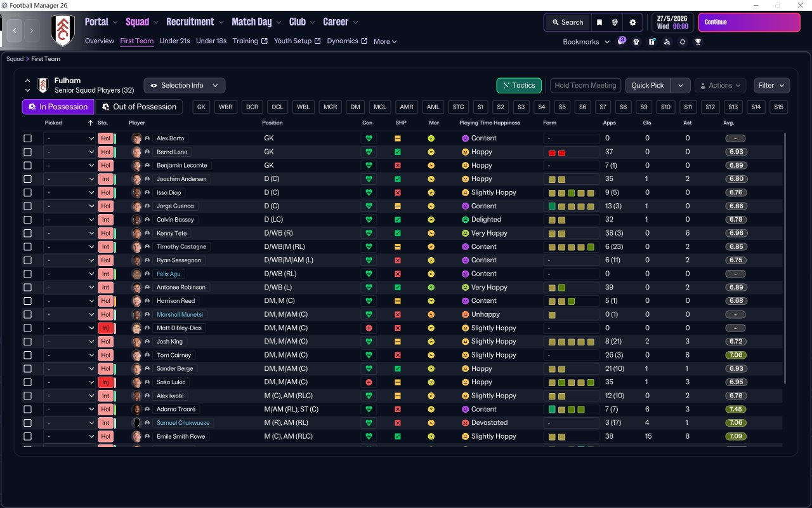
Task: Open Bernd Leno's Picked position dropdown
Action: [x=69, y=152]
